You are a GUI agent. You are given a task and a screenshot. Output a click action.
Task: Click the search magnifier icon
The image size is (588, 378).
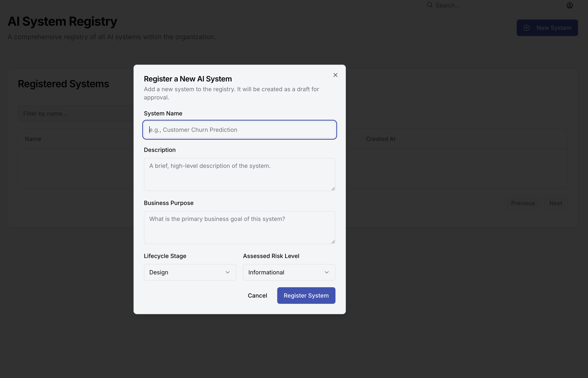429,5
